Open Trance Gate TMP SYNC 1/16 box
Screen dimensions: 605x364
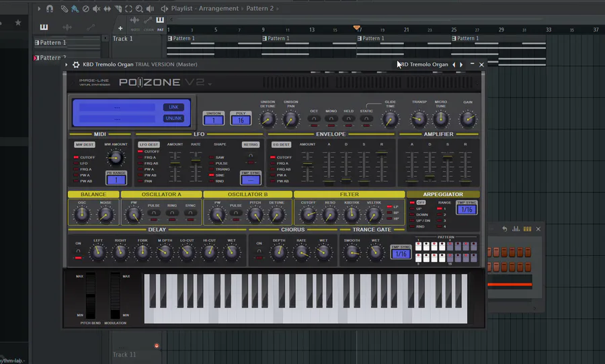[401, 254]
